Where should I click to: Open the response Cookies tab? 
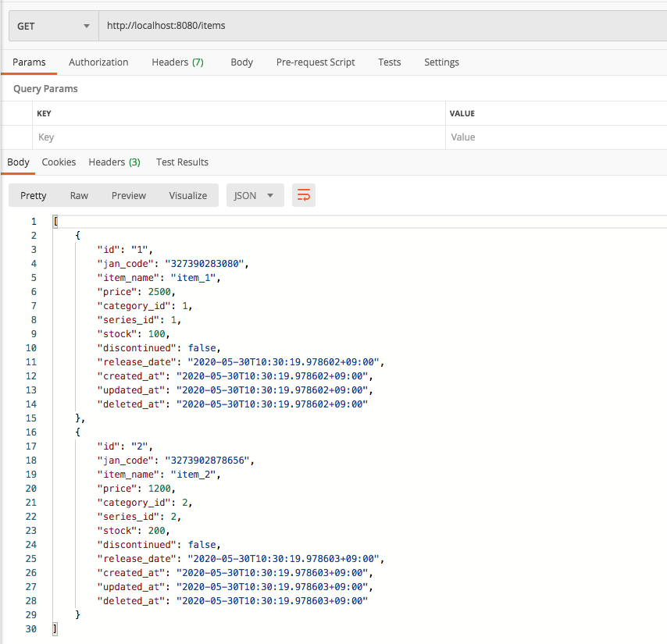[x=59, y=162]
